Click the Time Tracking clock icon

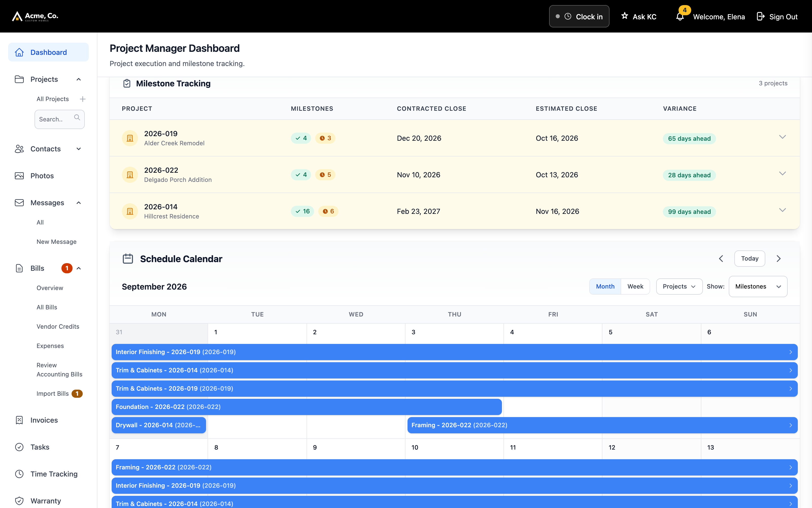pyautogui.click(x=20, y=474)
